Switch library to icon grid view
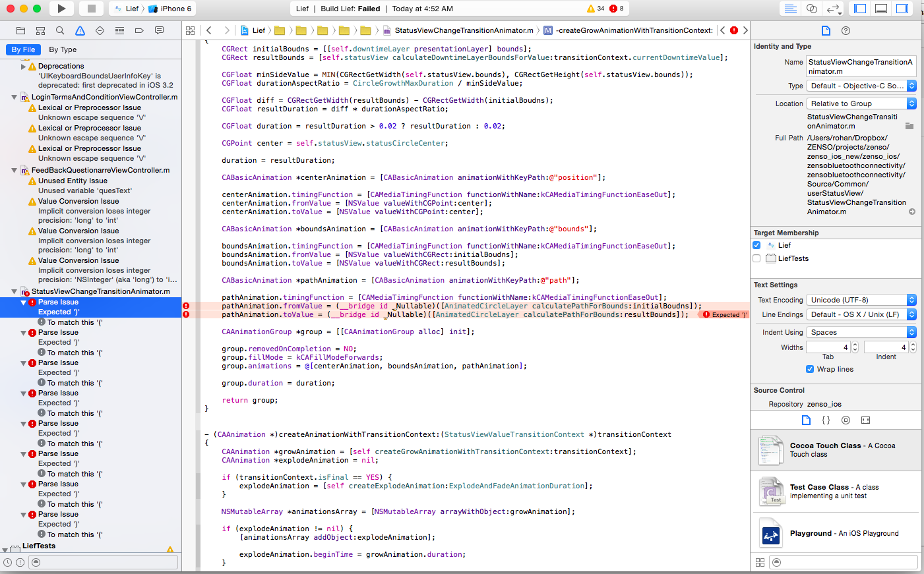The height and width of the screenshot is (574, 924). point(760,562)
